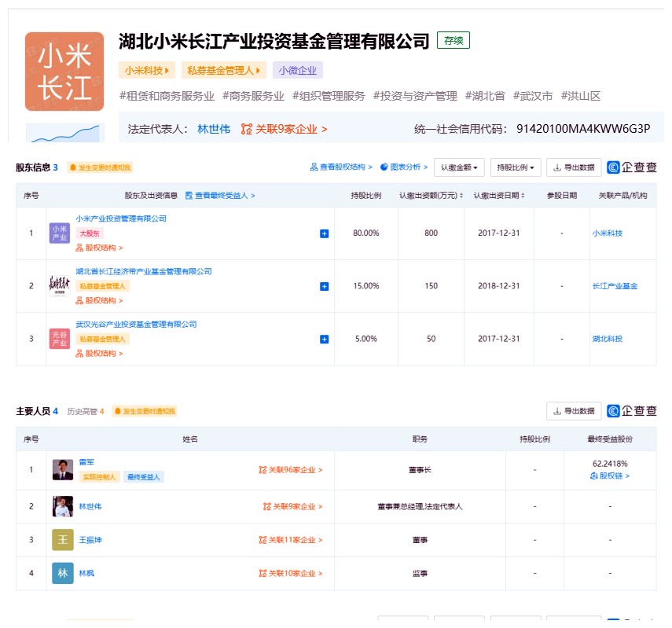Click the 小米长江 company logo
The image size is (672, 628).
64,72
